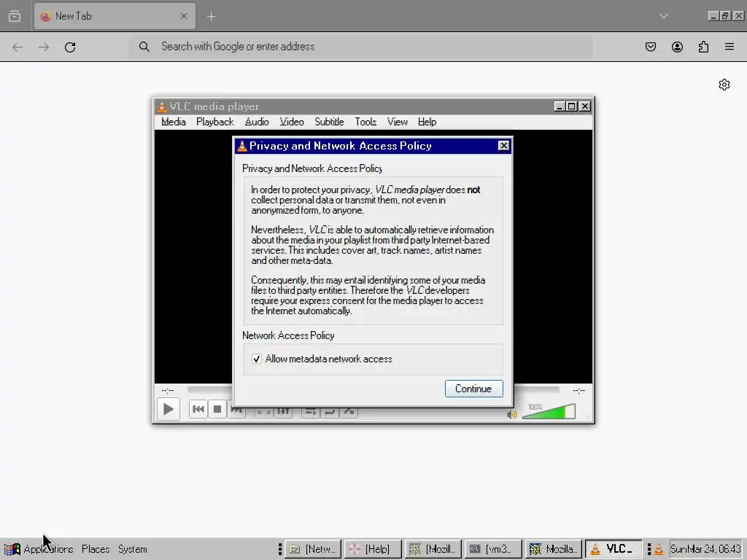Click the panel clock showing Sun Mar 24
The height and width of the screenshot is (560, 747).
(x=705, y=549)
